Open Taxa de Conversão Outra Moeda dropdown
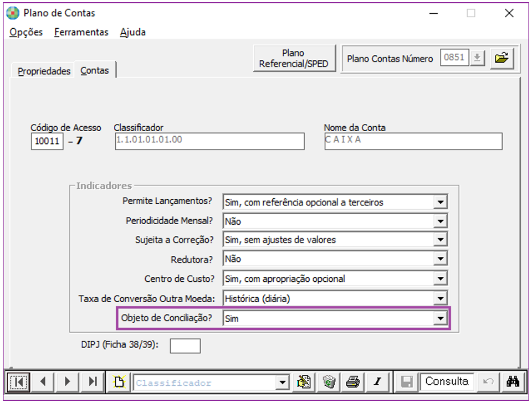Image resolution: width=532 pixels, height=403 pixels. click(441, 298)
